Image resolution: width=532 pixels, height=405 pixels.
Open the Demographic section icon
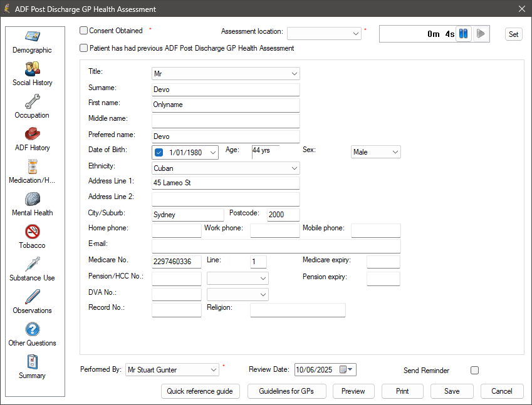[x=32, y=36]
